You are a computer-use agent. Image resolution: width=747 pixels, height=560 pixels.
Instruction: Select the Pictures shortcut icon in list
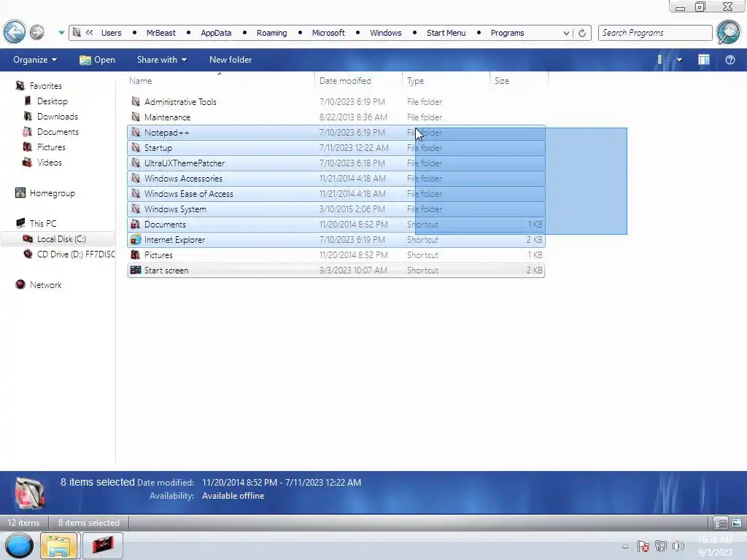click(136, 254)
